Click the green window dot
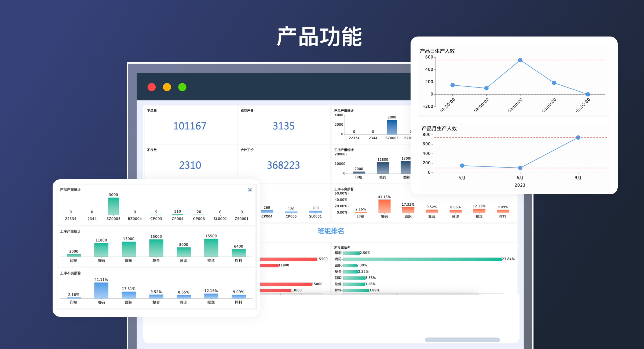644x349 pixels. click(182, 87)
